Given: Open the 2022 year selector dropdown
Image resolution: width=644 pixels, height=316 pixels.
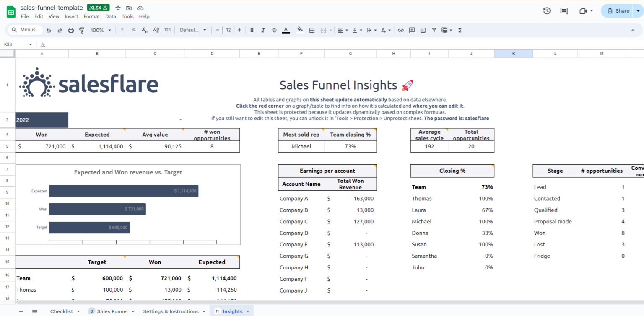Looking at the screenshot, I should [x=180, y=119].
